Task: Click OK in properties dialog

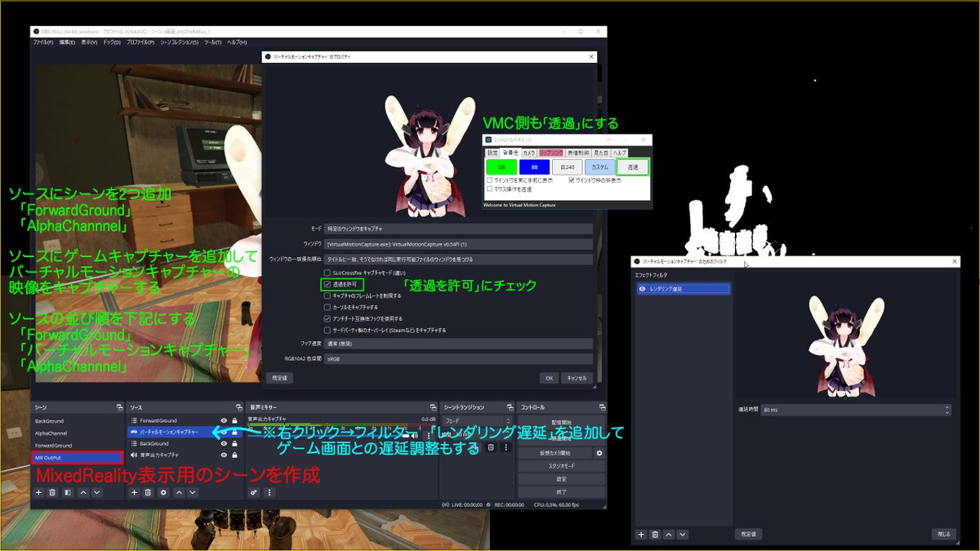Action: [x=550, y=378]
